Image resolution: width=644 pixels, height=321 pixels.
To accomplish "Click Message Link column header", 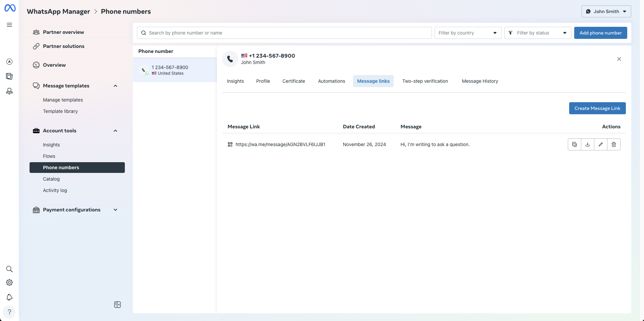I will click(x=244, y=127).
